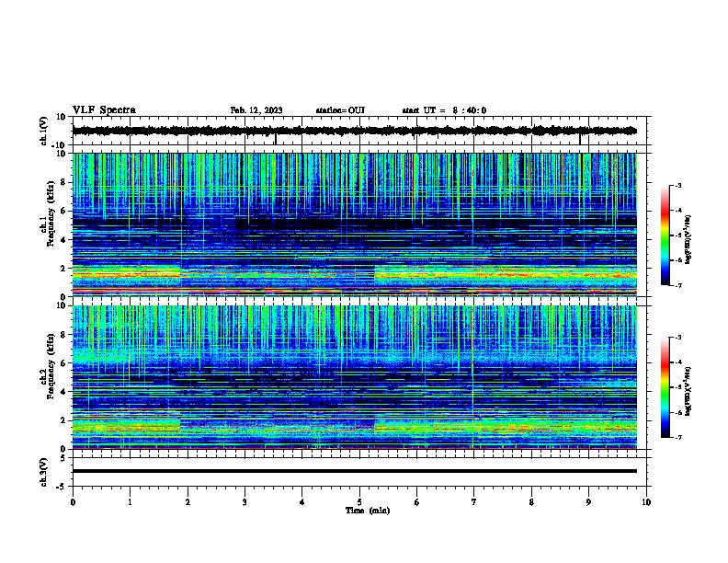Click the "5" tick on the Time axis
Image resolution: width=728 pixels, height=563 pixels.
click(x=359, y=502)
